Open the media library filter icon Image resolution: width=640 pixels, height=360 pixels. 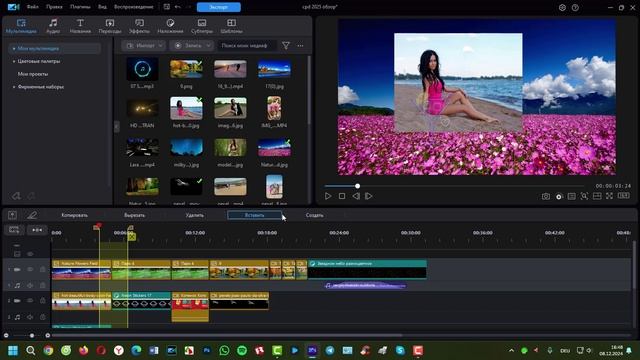pos(286,46)
